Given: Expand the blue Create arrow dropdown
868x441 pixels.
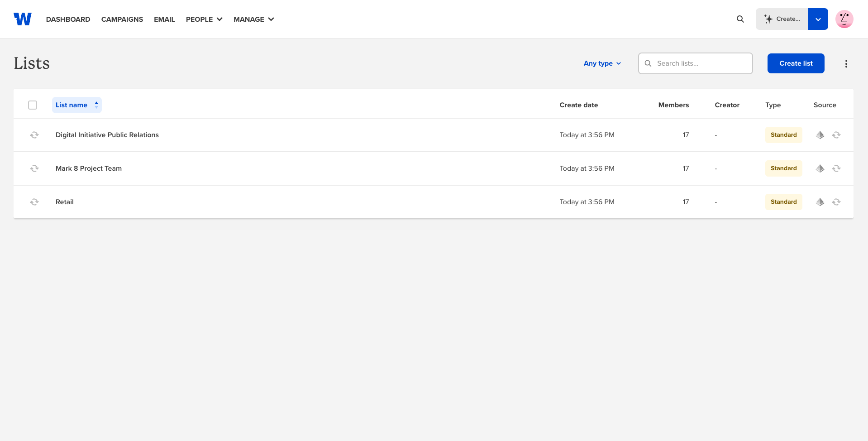Looking at the screenshot, I should click(818, 19).
